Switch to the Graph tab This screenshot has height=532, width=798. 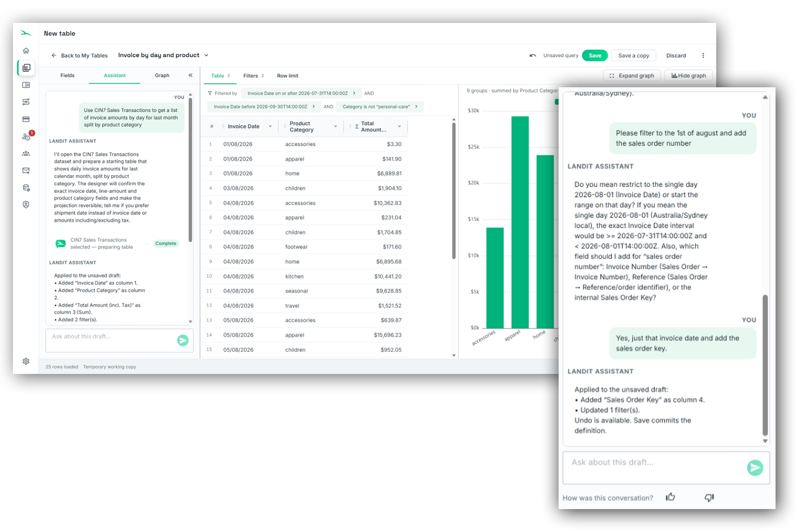[x=162, y=75]
